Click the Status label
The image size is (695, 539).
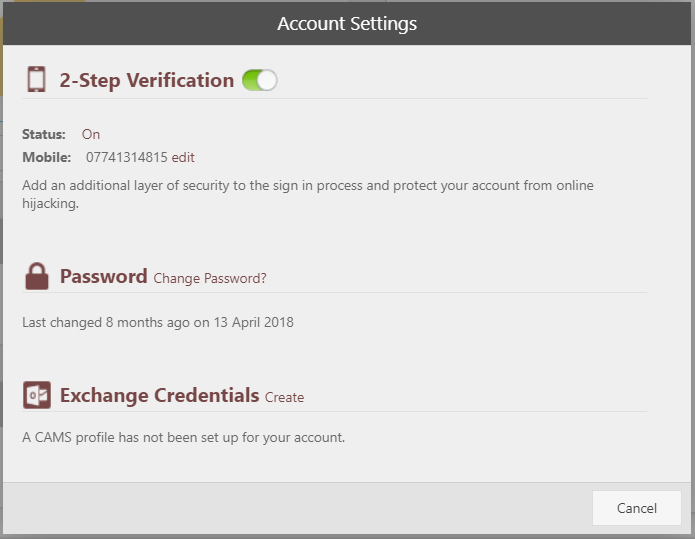44,134
